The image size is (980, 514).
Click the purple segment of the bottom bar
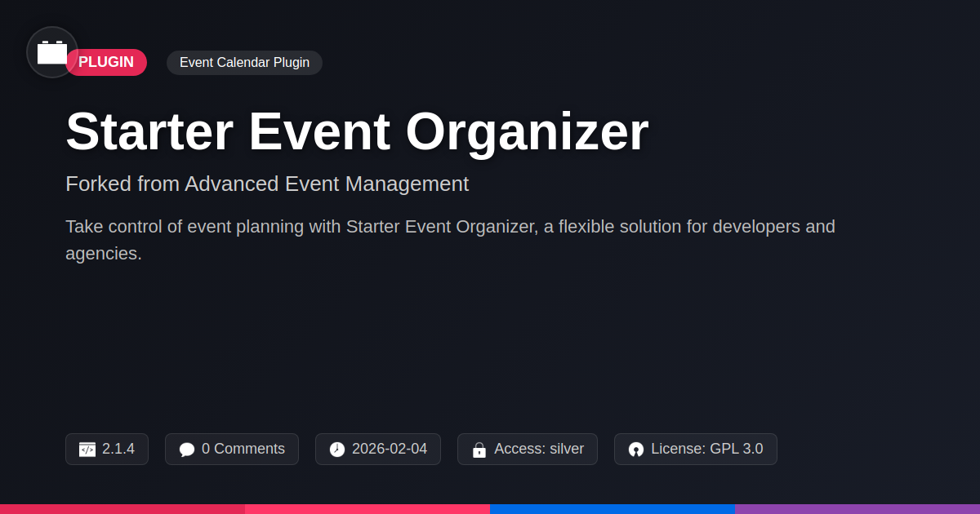pyautogui.click(x=857, y=509)
